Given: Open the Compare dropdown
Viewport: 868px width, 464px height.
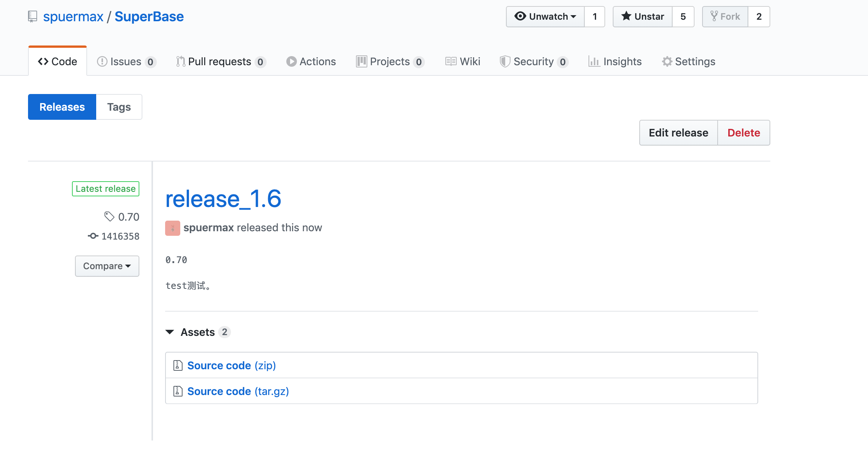Looking at the screenshot, I should 107,266.
